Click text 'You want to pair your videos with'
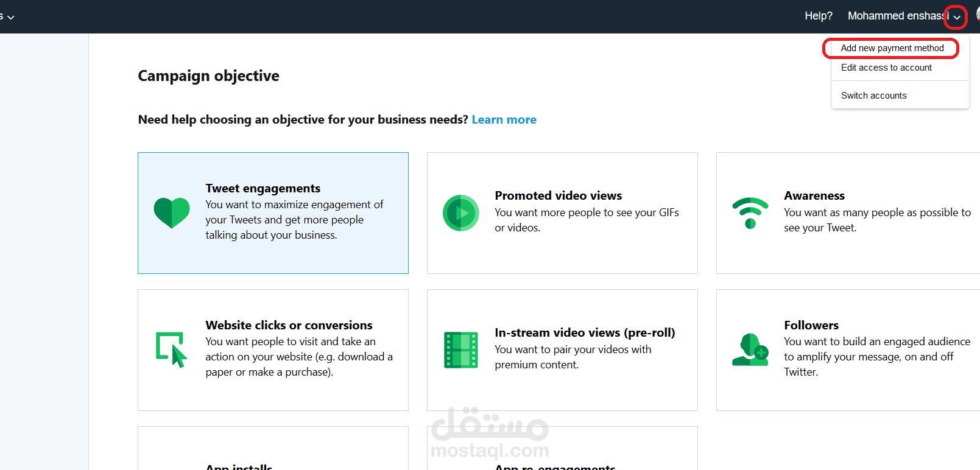The width and height of the screenshot is (980, 470). [573, 349]
